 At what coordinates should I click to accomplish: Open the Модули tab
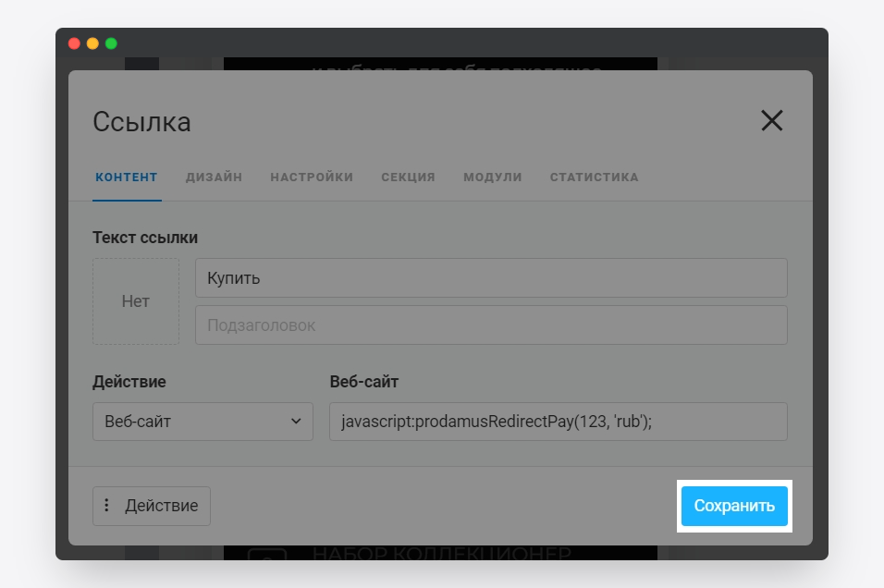(x=492, y=178)
